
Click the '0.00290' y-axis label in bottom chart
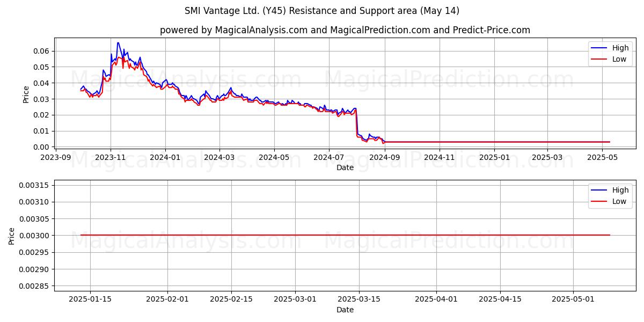pos(35,269)
